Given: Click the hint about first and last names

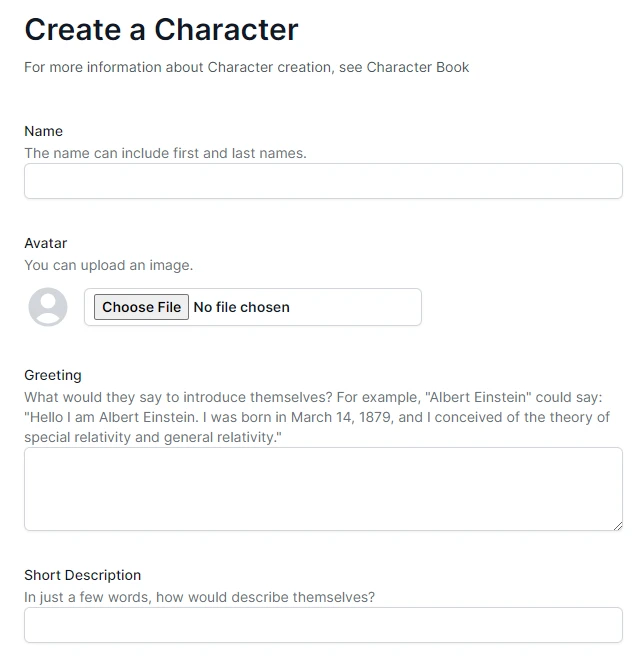Looking at the screenshot, I should point(165,153).
